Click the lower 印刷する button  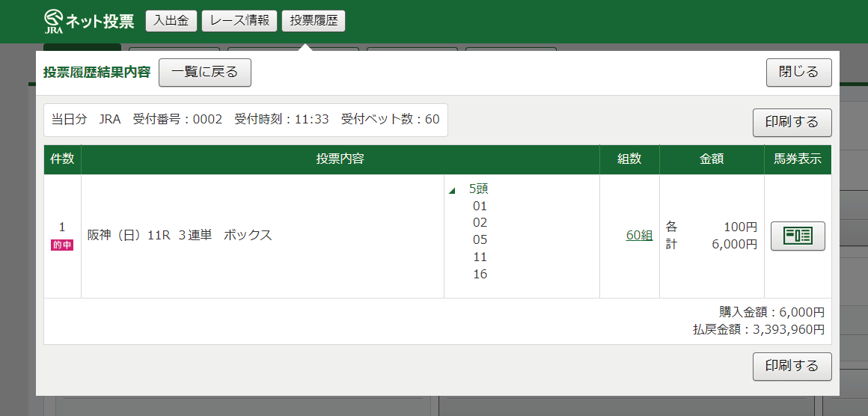click(792, 367)
